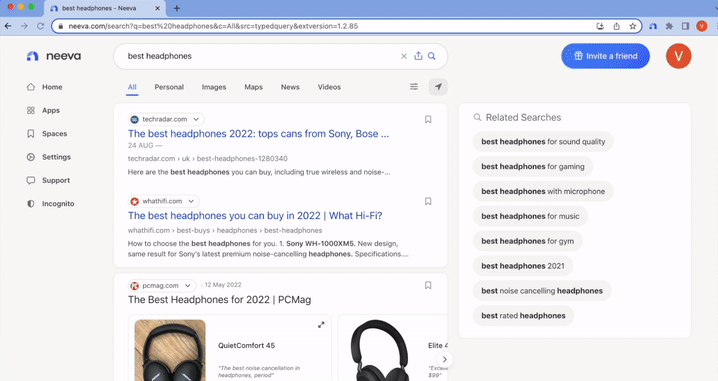718x381 pixels.
Task: Clear the search box with X icon
Action: coord(404,56)
